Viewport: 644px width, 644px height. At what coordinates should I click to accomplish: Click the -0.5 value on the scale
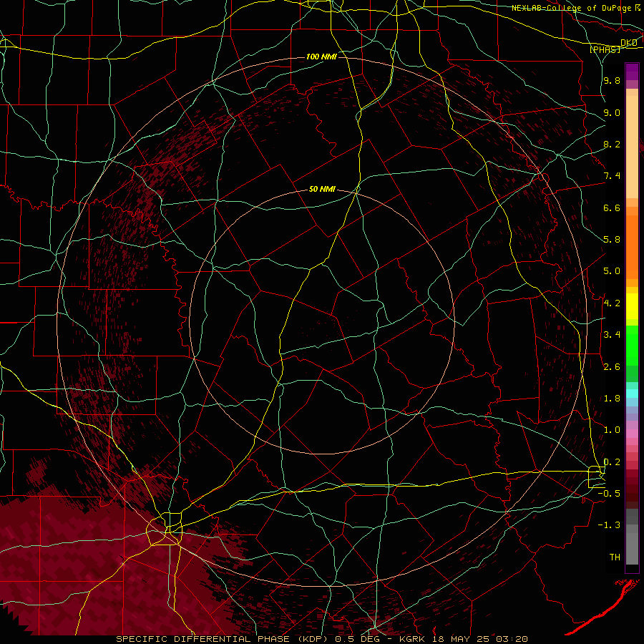[609, 494]
